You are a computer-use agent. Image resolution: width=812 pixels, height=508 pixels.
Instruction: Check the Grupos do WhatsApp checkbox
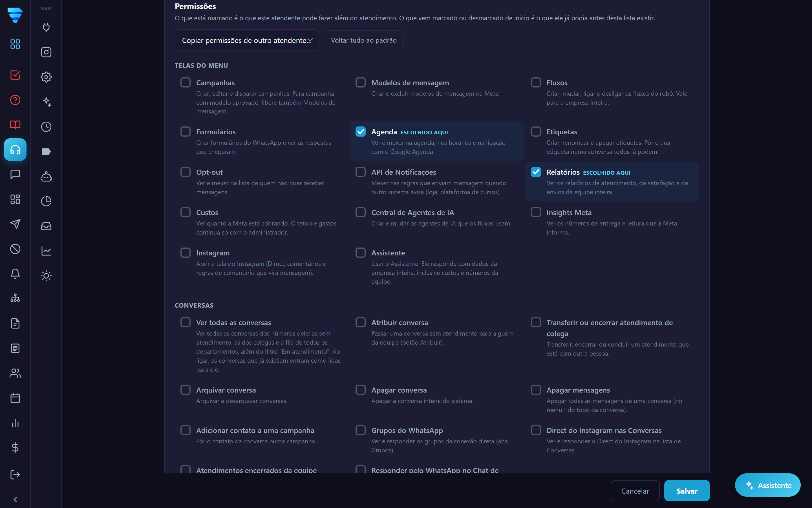point(360,430)
